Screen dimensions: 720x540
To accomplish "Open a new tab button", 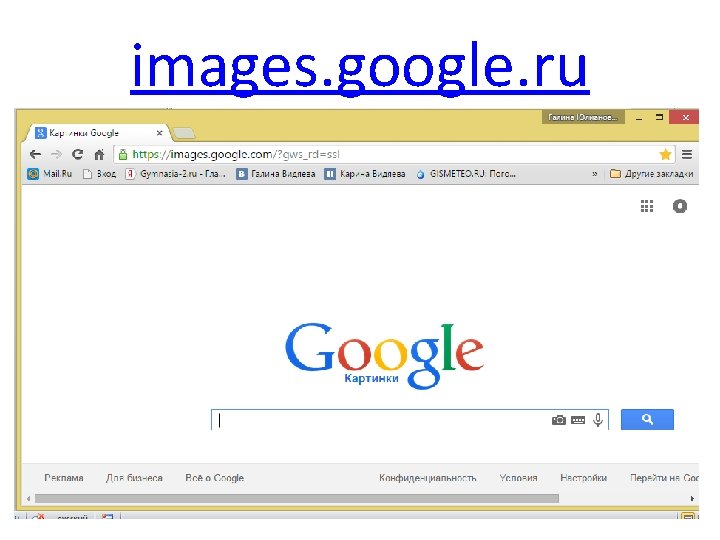I will click(184, 134).
